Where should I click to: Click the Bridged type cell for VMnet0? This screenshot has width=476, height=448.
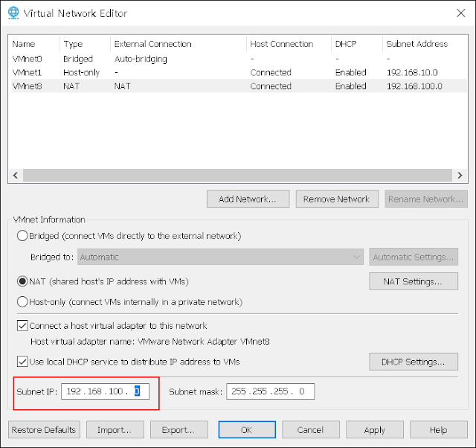78,59
